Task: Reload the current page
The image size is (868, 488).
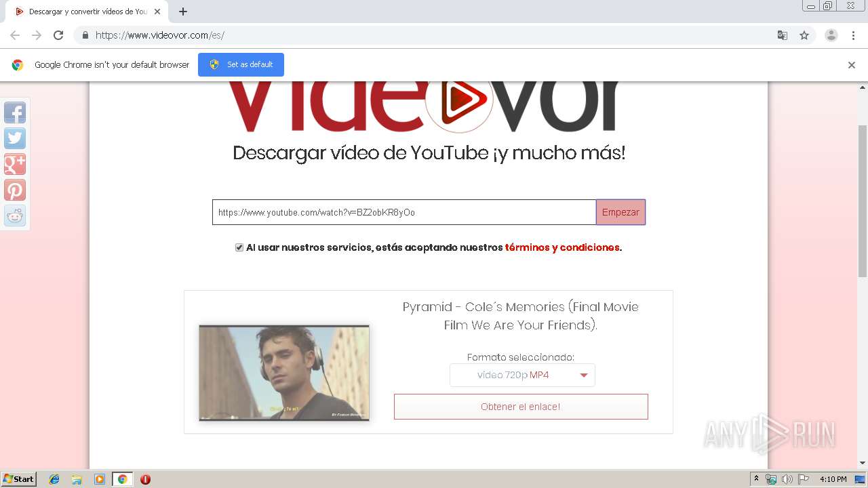Action: (58, 35)
